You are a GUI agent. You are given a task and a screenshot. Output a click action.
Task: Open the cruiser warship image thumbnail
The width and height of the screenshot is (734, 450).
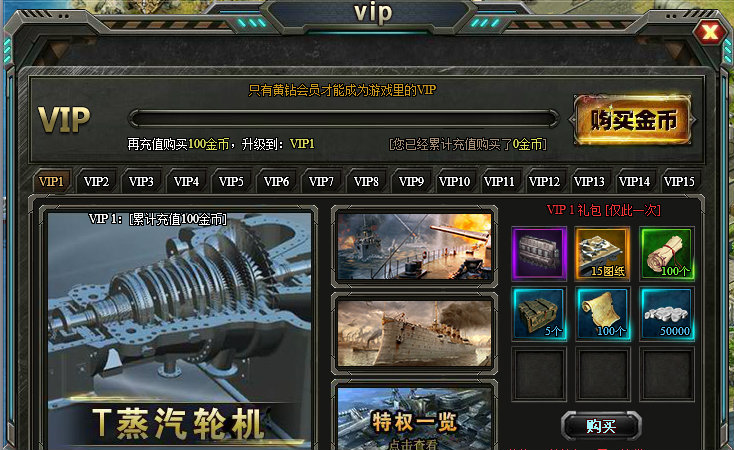point(414,333)
